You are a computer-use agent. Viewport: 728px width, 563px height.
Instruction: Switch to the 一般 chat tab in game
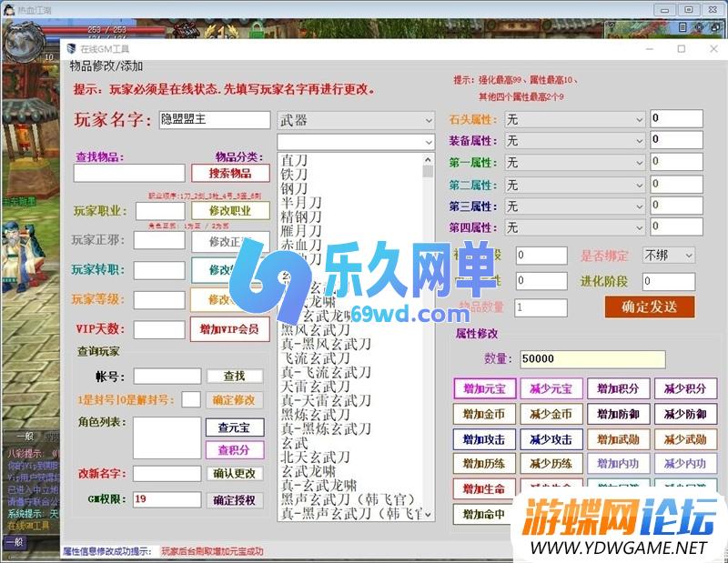[25, 437]
